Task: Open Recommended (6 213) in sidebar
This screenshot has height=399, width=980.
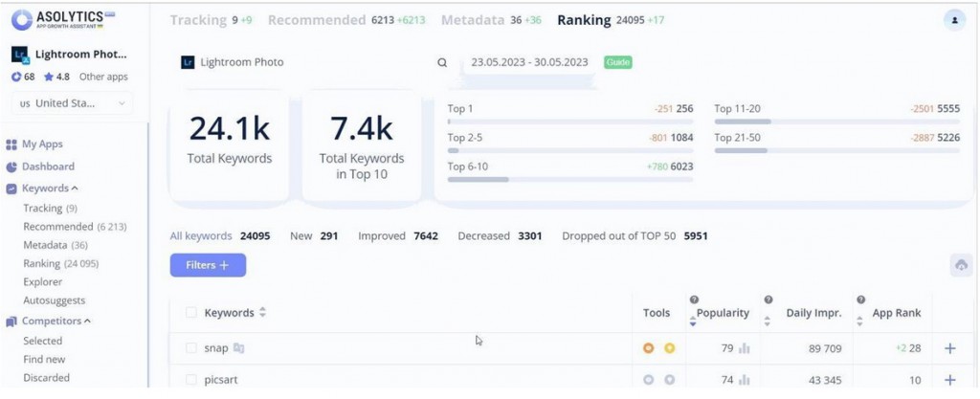Action: [75, 227]
